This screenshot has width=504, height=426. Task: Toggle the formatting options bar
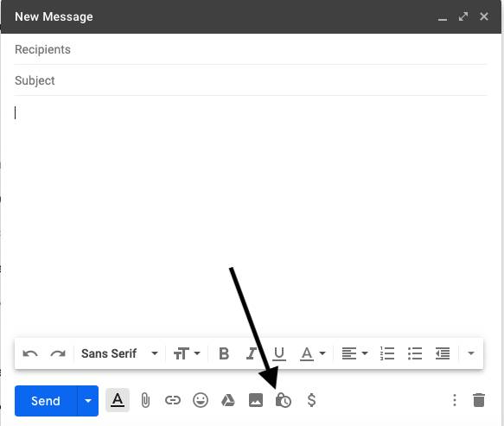pos(118,400)
